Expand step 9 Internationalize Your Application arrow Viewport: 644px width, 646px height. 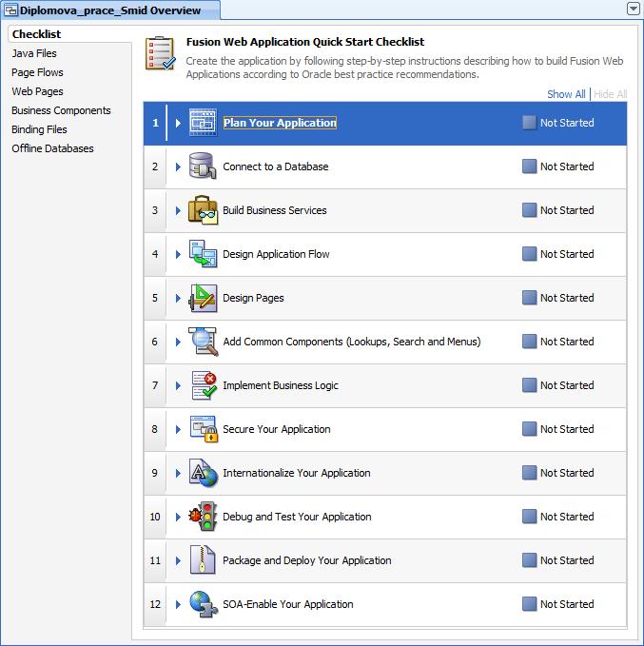pyautogui.click(x=178, y=473)
